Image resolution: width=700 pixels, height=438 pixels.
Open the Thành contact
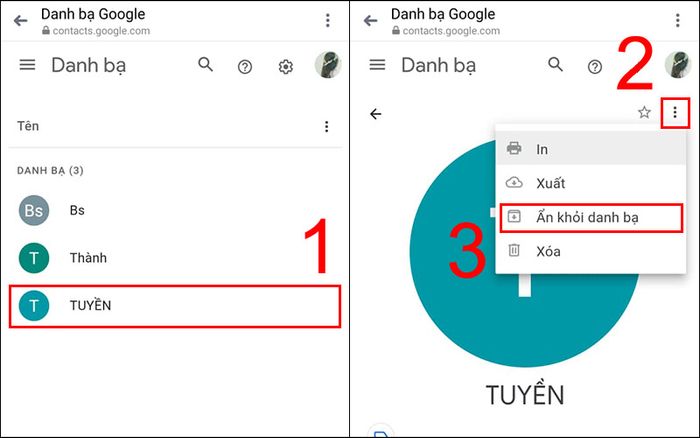coord(175,258)
